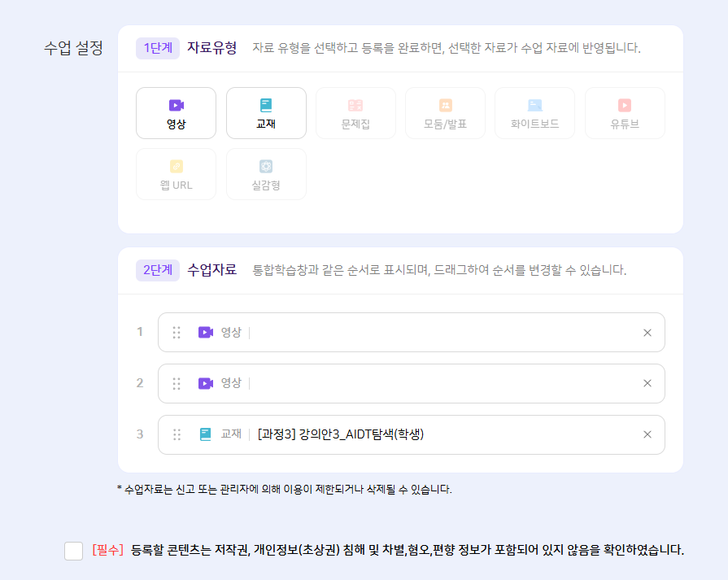Click drag handle of second 영상 row
Image resolution: width=728 pixels, height=580 pixels.
click(x=177, y=383)
